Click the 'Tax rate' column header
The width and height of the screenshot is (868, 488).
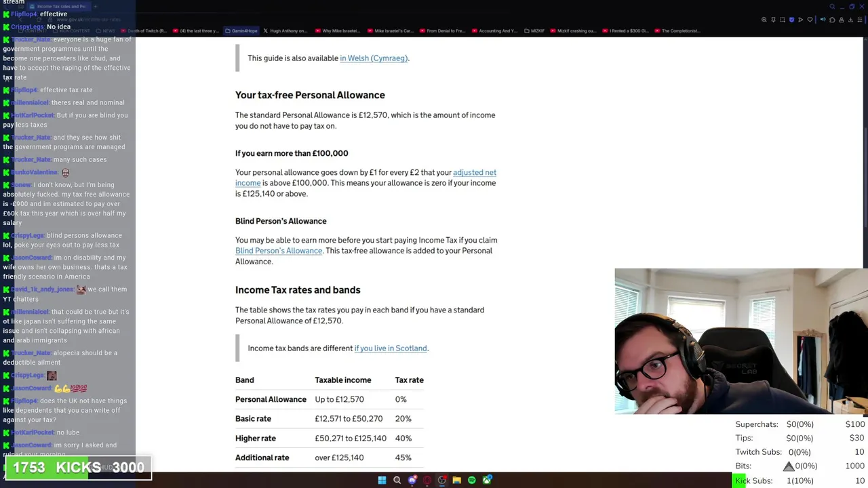click(410, 380)
